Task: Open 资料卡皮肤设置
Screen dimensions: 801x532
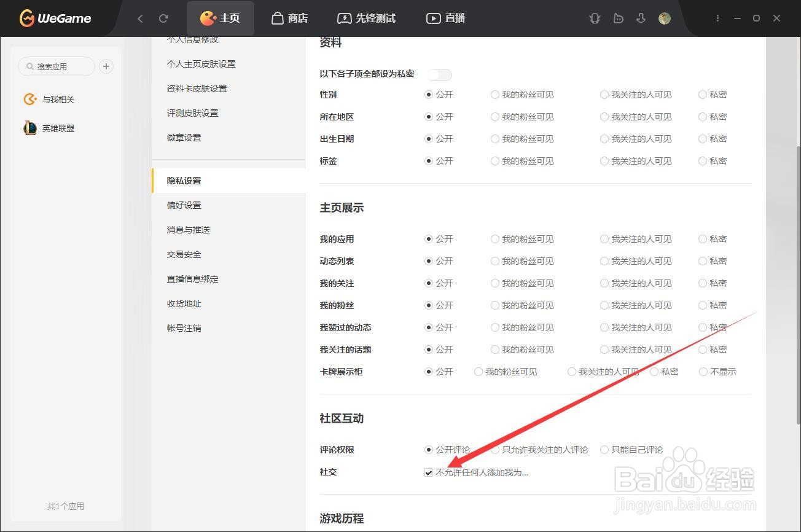Action: click(x=197, y=88)
